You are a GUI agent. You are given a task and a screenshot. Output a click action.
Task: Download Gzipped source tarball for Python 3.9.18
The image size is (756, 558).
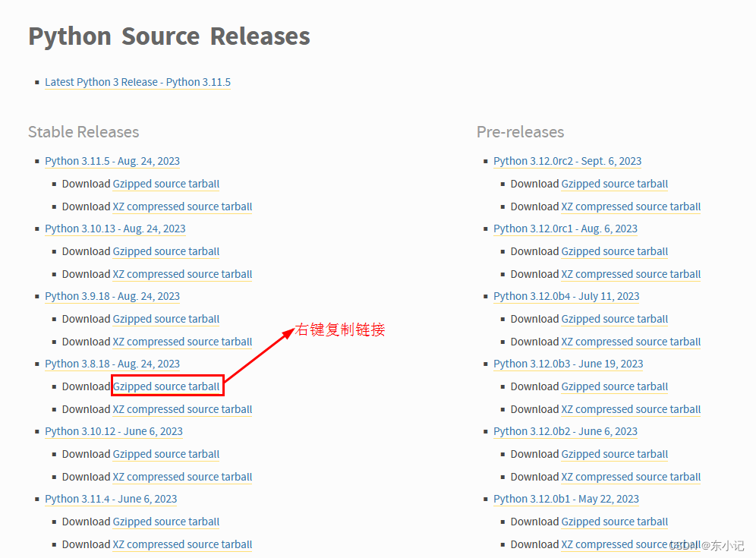[166, 319]
